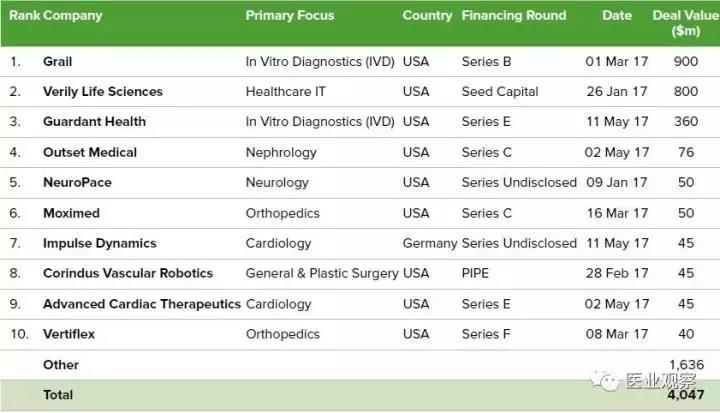Select the Seed Capital financing cell
This screenshot has width=720, height=413.
500,92
